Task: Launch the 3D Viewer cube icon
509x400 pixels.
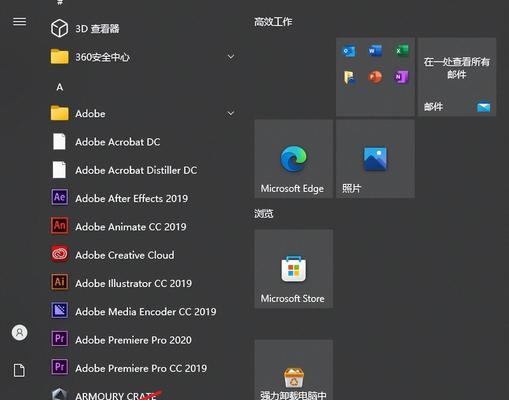Action: (x=59, y=28)
